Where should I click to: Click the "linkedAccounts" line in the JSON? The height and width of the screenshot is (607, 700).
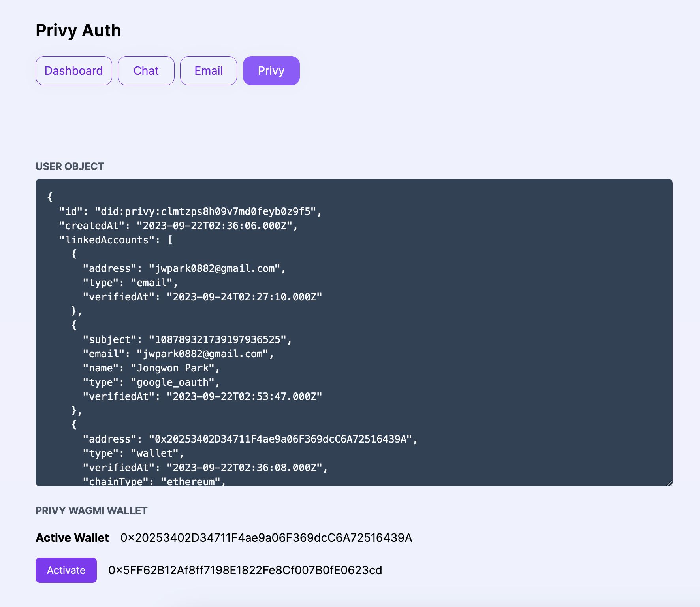[x=115, y=240]
